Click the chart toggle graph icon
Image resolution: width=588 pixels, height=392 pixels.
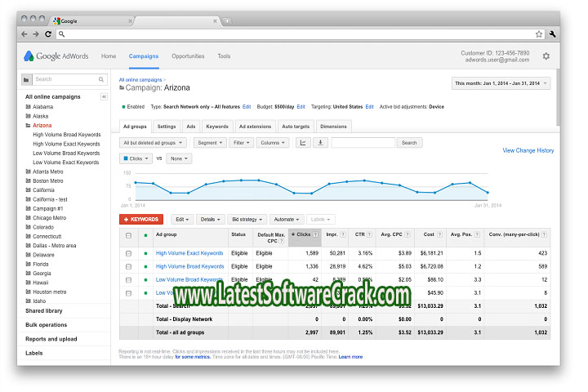click(x=303, y=142)
